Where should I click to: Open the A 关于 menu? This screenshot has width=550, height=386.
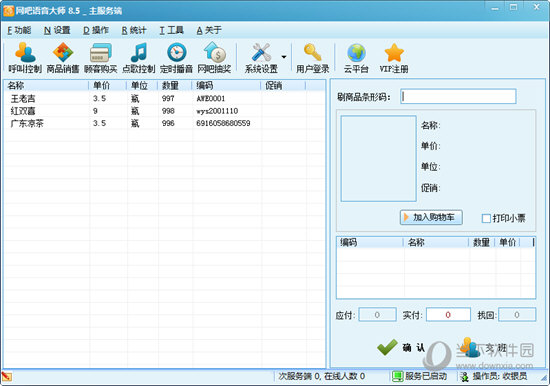209,31
